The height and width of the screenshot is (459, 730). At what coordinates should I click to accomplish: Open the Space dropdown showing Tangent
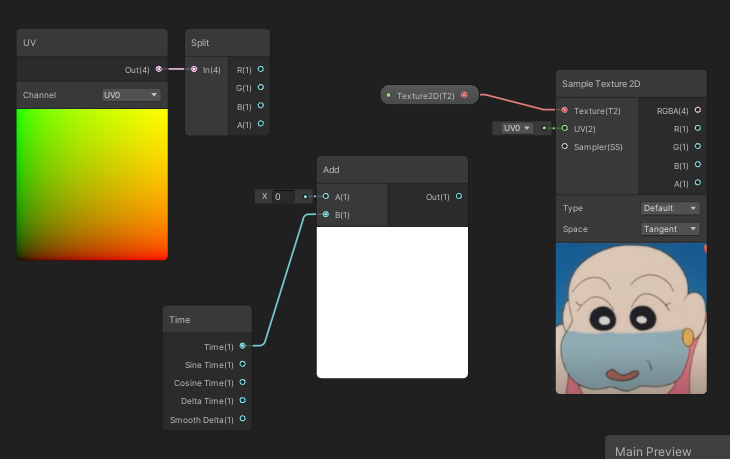tap(670, 229)
